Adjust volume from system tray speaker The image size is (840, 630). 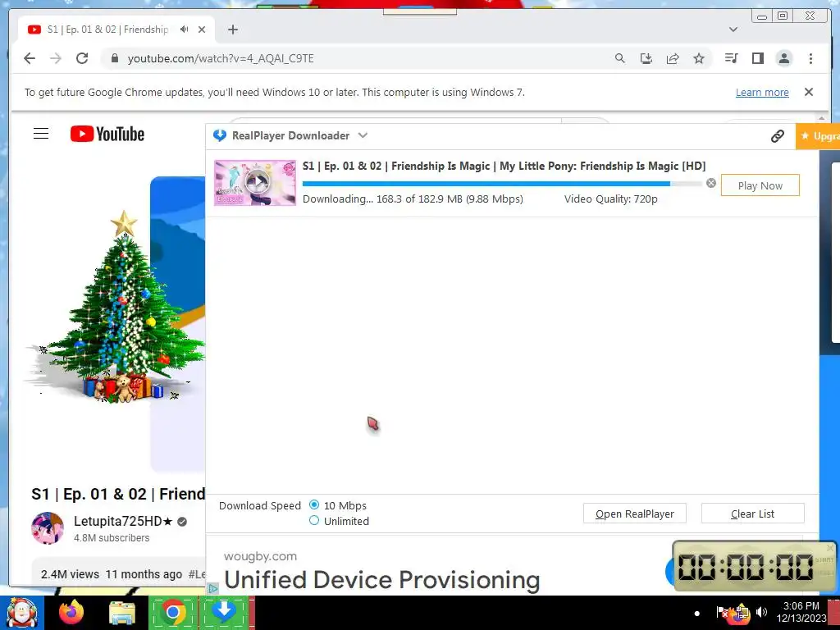761,612
